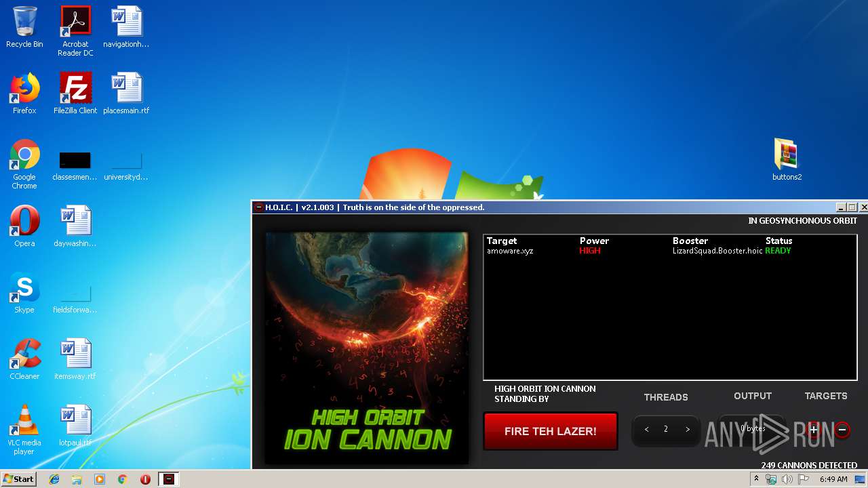Image resolution: width=868 pixels, height=488 pixels.
Task: Remove a target with the minus icon
Action: click(842, 430)
